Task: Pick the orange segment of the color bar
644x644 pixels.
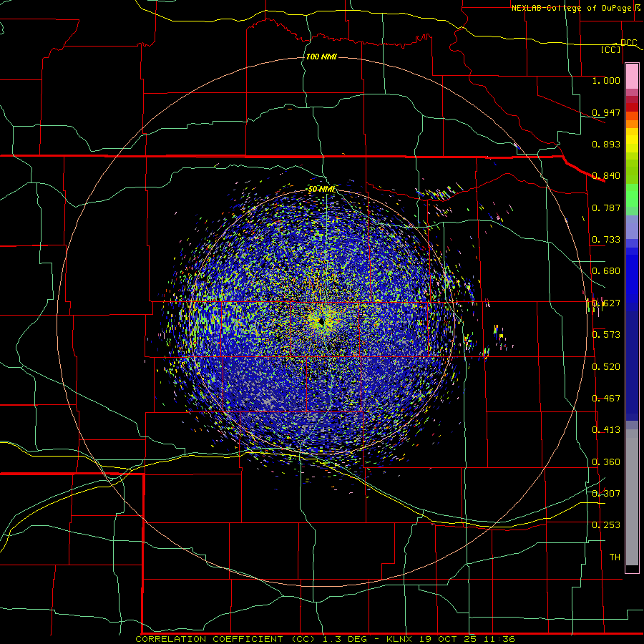Action: click(x=632, y=124)
